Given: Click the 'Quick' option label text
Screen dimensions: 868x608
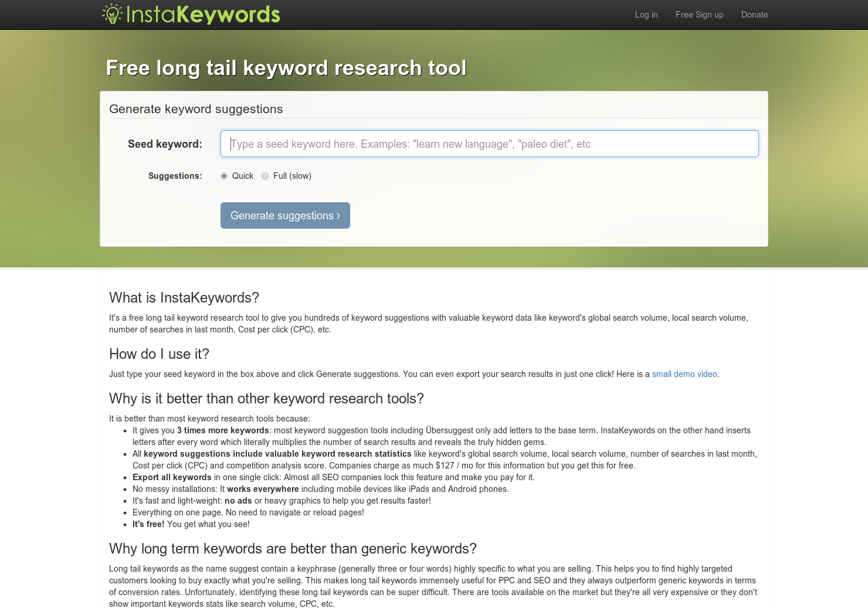Looking at the screenshot, I should [x=243, y=176].
